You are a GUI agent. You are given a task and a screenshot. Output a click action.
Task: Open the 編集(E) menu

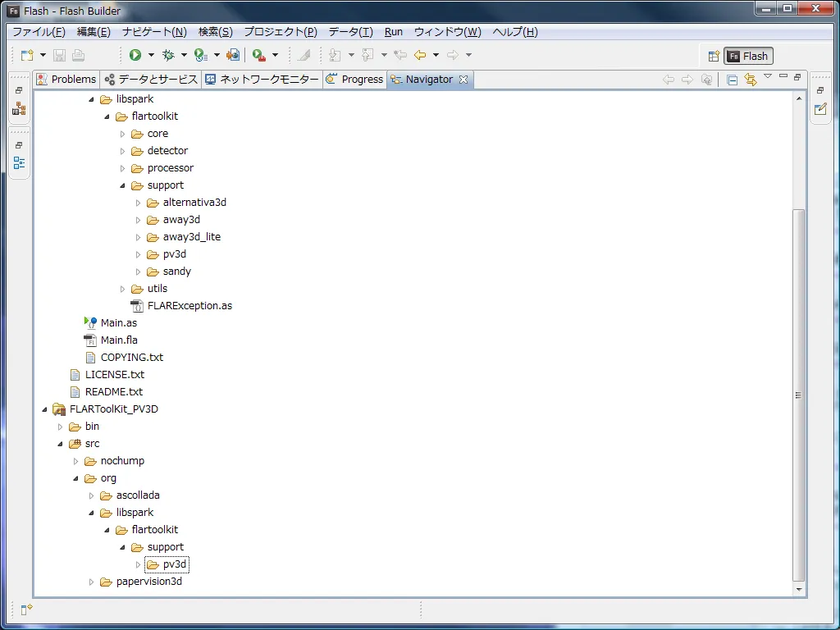(94, 32)
